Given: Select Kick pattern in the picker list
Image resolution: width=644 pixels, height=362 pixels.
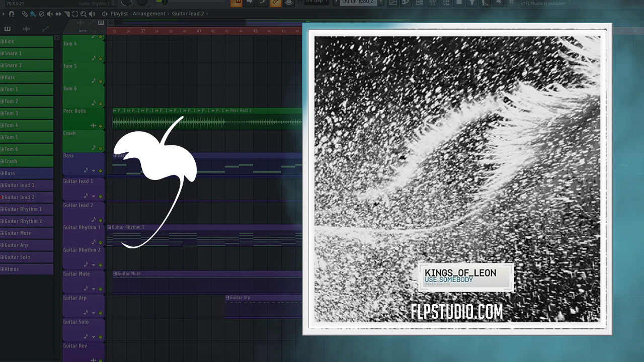Looking at the screenshot, I should pyautogui.click(x=27, y=41).
